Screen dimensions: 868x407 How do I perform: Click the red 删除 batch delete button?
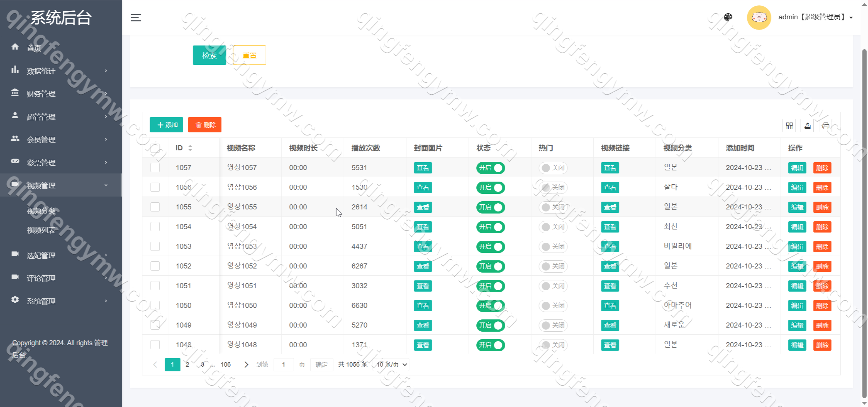coord(205,125)
